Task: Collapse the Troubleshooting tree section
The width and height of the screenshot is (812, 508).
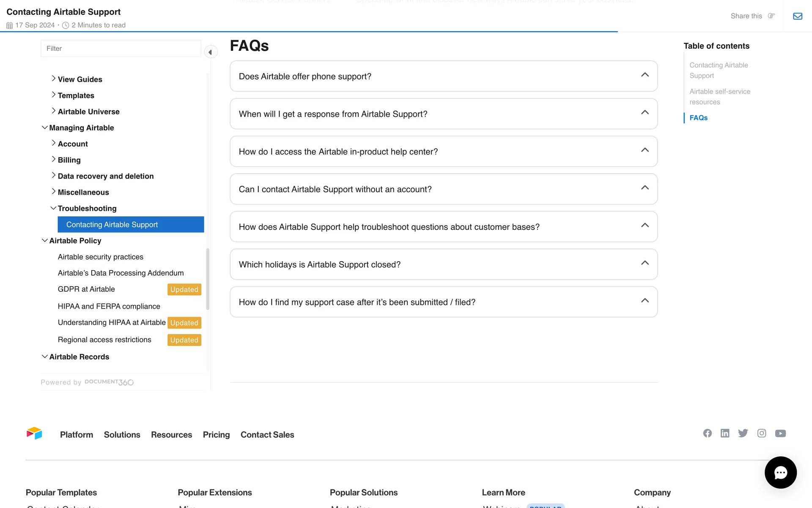Action: tap(53, 208)
